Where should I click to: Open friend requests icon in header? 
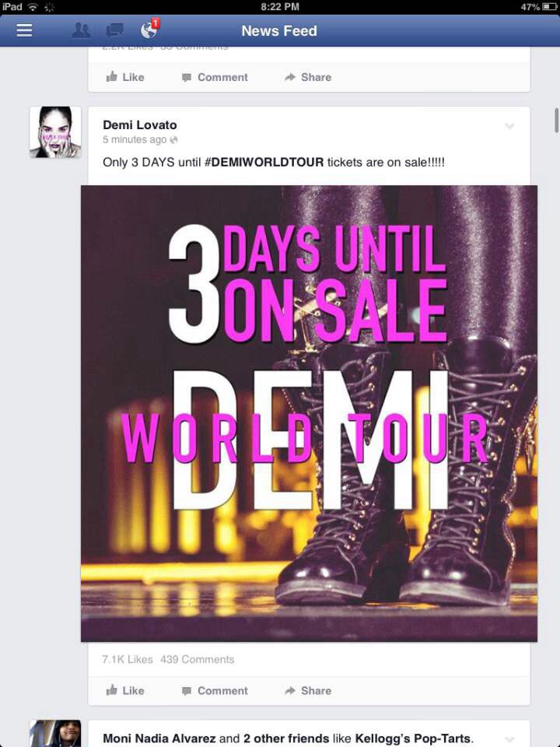[x=81, y=30]
